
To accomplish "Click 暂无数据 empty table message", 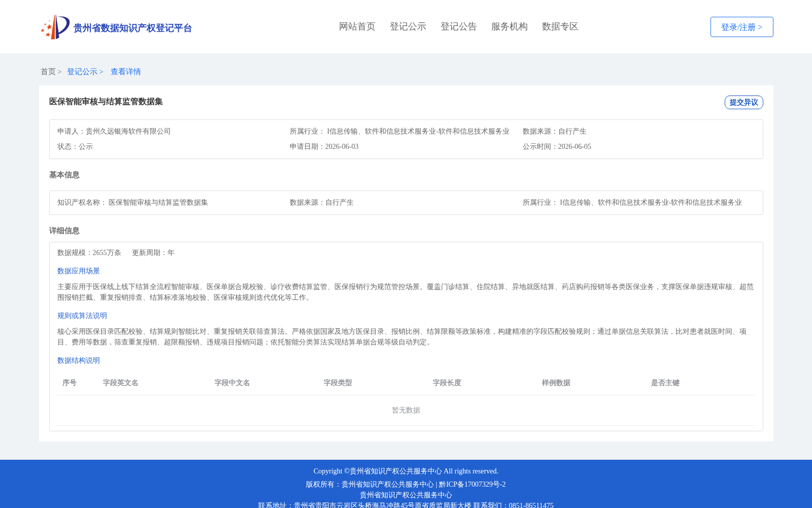I will click(x=406, y=410).
